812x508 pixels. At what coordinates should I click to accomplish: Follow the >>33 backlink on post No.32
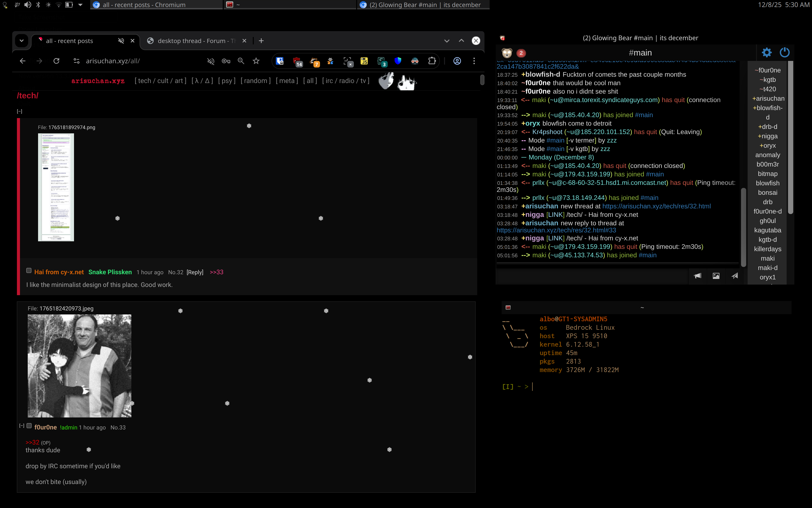click(216, 272)
